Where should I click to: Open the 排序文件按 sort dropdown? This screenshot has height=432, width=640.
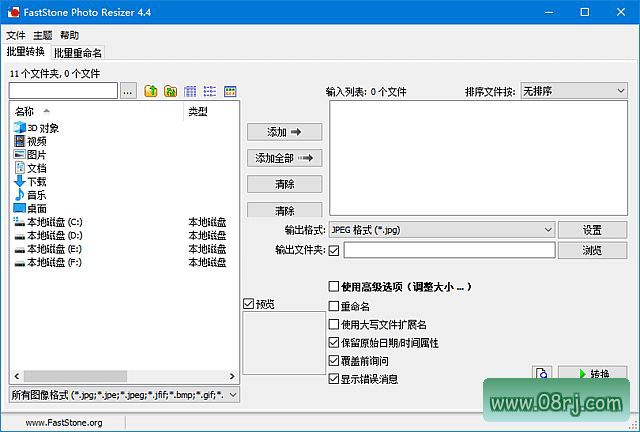click(x=574, y=91)
